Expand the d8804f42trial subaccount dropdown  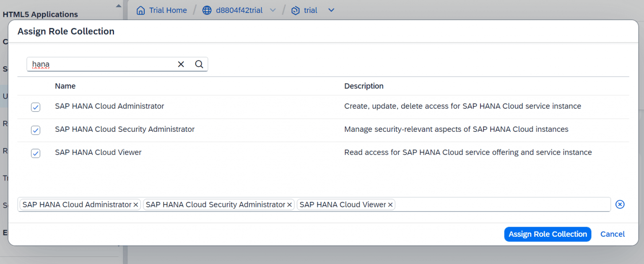[273, 10]
